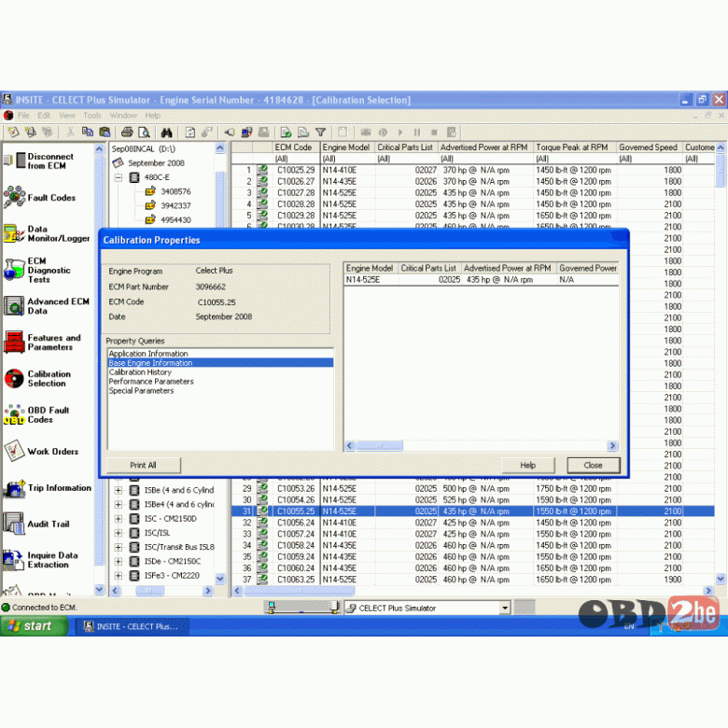Viewport: 728px width, 728px height.
Task: Open the CELECT Plus Simulator dropdown
Action: 505,608
